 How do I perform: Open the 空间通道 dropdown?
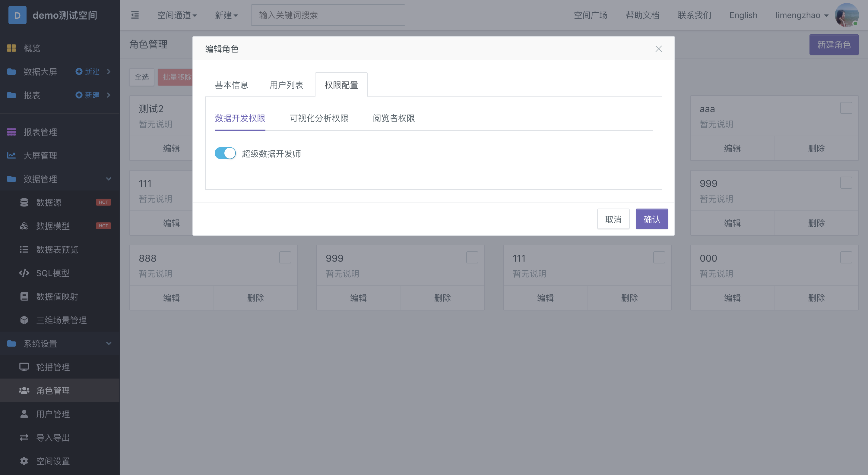point(177,15)
